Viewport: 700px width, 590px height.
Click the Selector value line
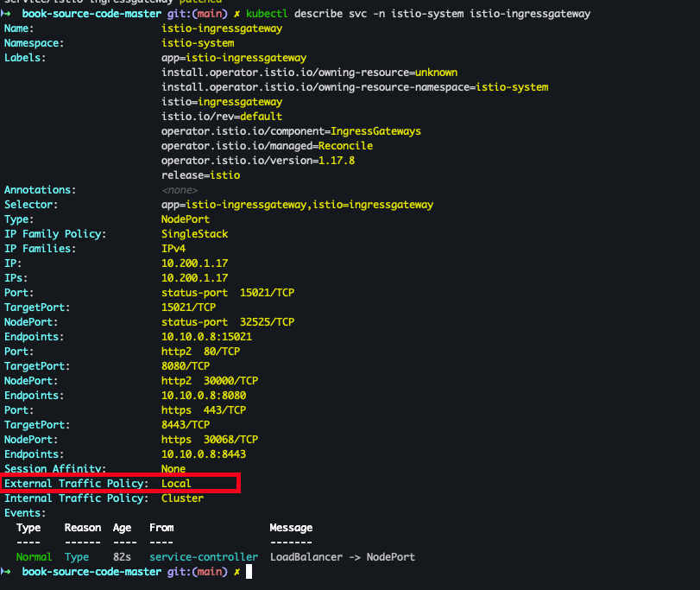[x=297, y=205]
